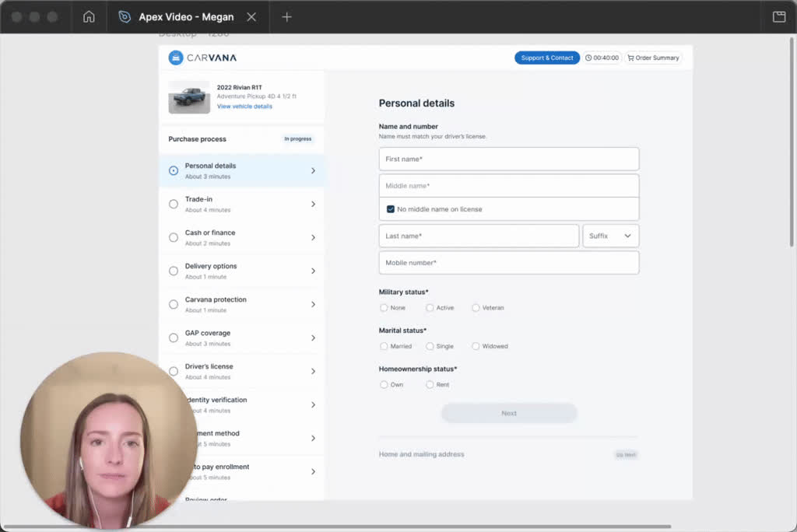Expand GAP coverage chevron
Viewport: 797px width, 532px height.
[313, 338]
